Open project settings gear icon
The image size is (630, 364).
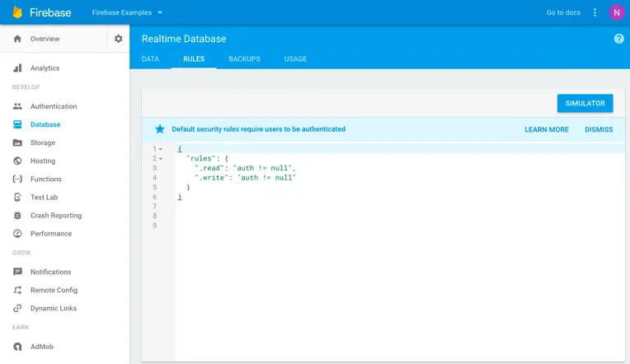118,39
